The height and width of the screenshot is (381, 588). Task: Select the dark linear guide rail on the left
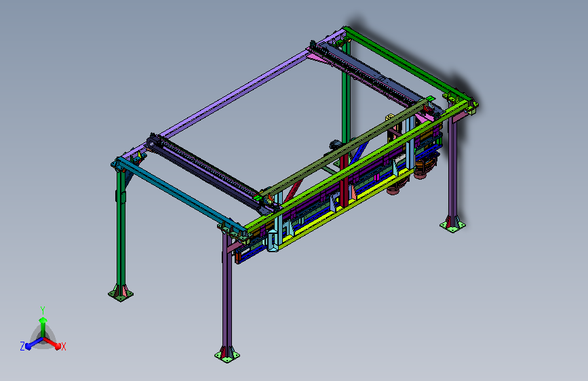(x=210, y=173)
